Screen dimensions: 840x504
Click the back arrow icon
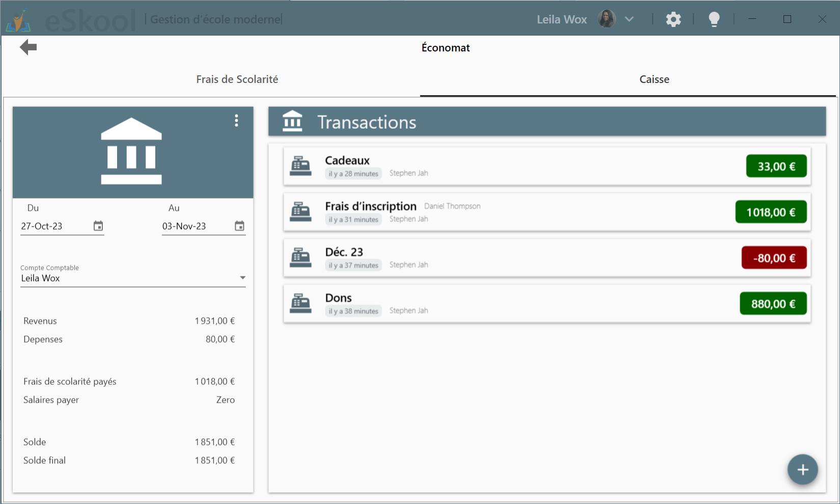[29, 47]
